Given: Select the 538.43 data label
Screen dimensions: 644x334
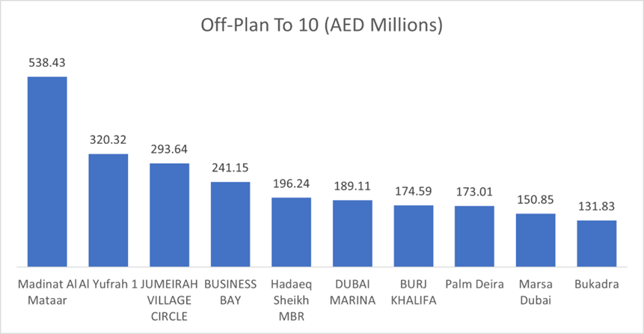Looking at the screenshot, I should [47, 64].
